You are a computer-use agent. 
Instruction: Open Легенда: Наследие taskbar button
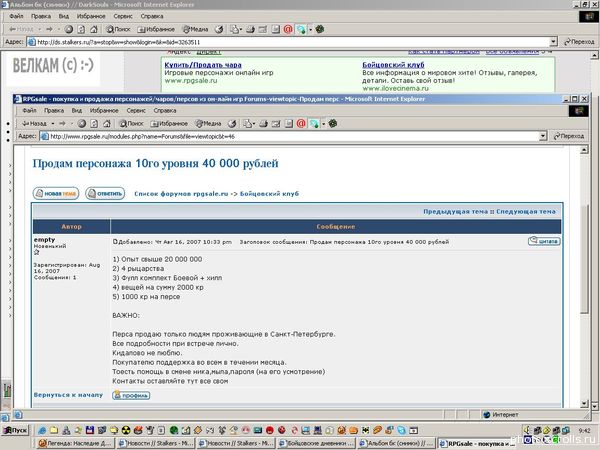click(75, 443)
